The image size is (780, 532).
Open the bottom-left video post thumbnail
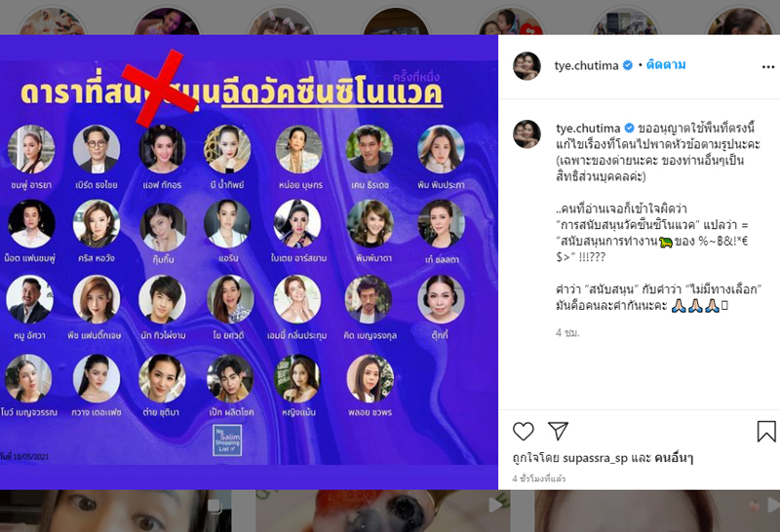(115, 511)
